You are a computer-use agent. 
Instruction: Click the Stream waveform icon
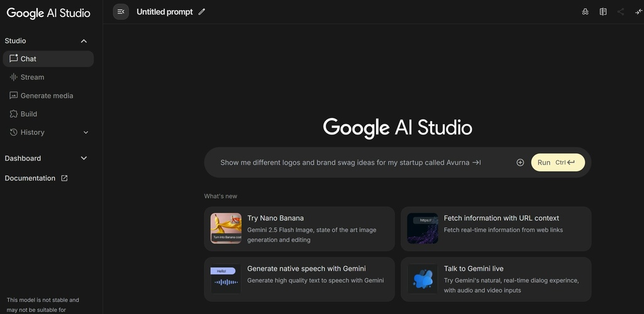pyautogui.click(x=14, y=77)
